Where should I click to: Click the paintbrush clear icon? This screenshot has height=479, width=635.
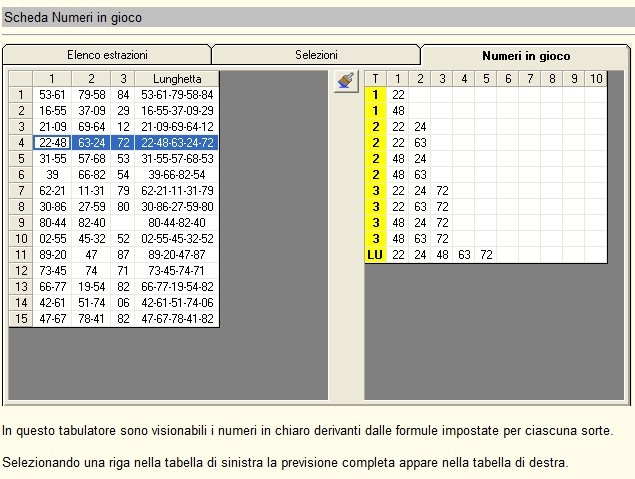345,81
